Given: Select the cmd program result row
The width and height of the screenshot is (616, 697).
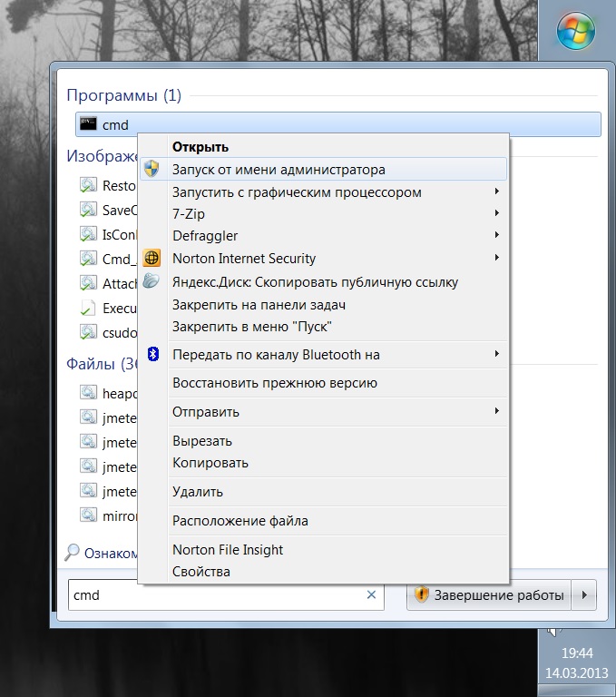Looking at the screenshot, I should (x=338, y=124).
